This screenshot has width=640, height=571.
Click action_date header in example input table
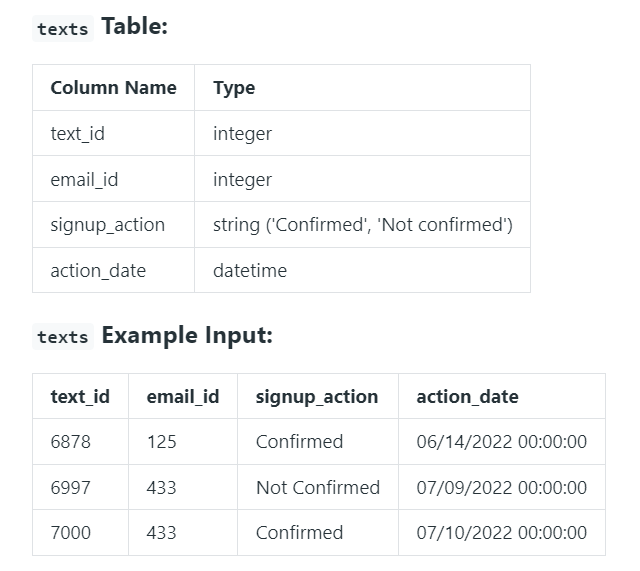[502, 396]
